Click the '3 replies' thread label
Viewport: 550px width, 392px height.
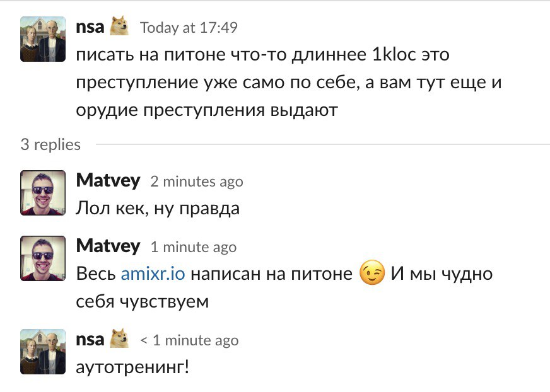[50, 144]
